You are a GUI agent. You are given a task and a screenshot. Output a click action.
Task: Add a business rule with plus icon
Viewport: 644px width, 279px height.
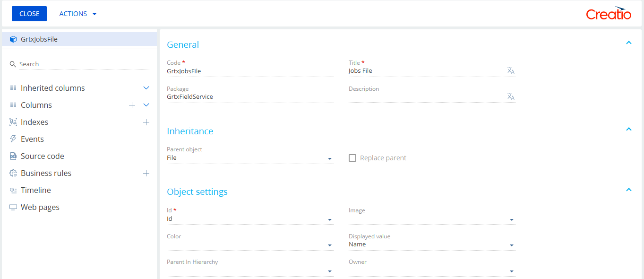click(x=146, y=173)
